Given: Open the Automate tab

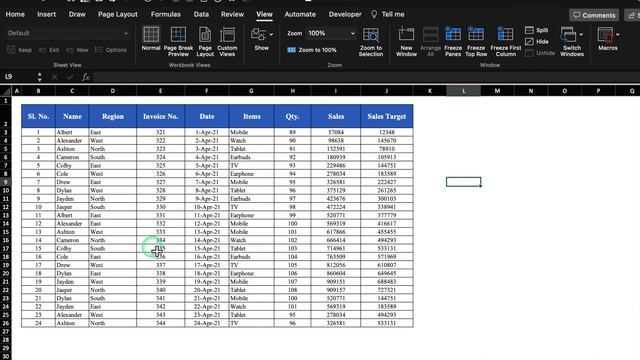Looking at the screenshot, I should [300, 14].
